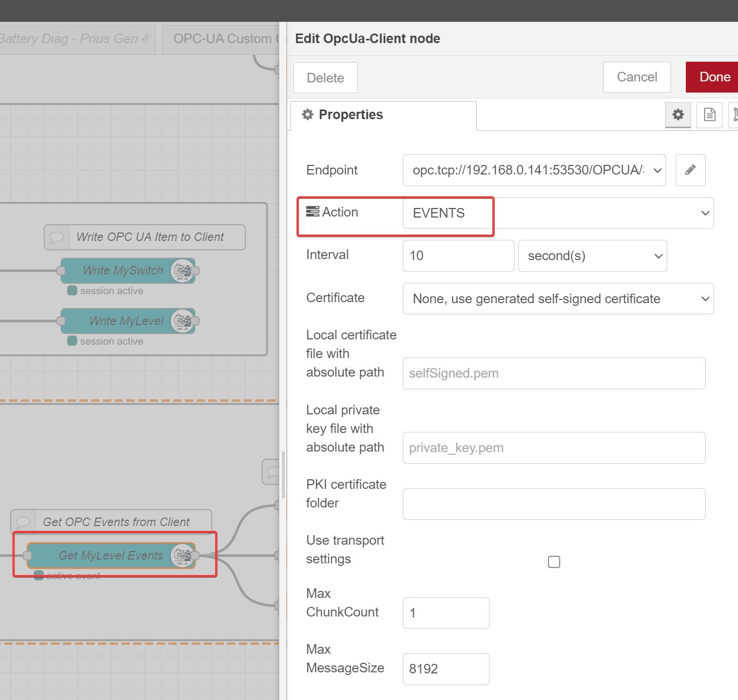Click OPC UA icon on Write MySwitch node
Screen dimensions: 738x700
click(x=182, y=271)
